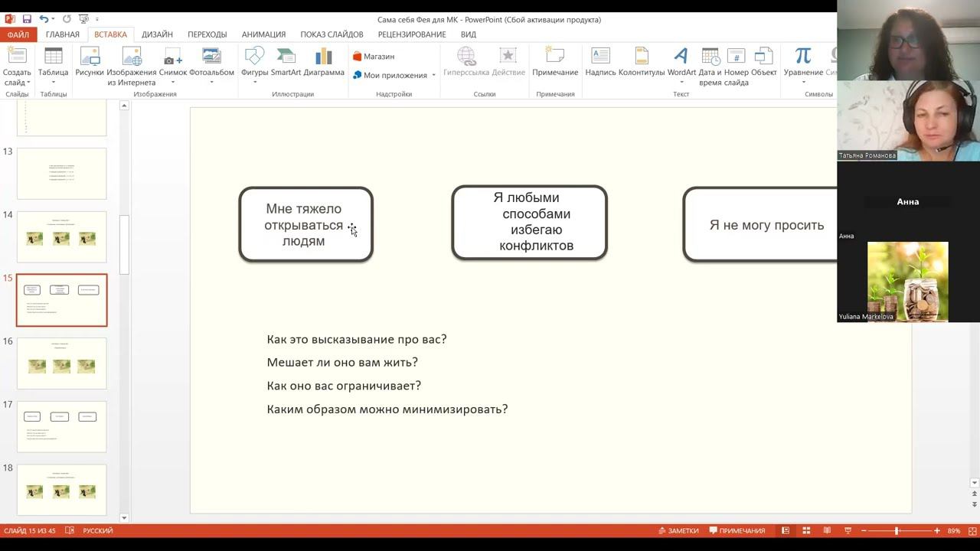Click slide panel scroll down arrow
The image size is (980, 551).
click(x=124, y=518)
